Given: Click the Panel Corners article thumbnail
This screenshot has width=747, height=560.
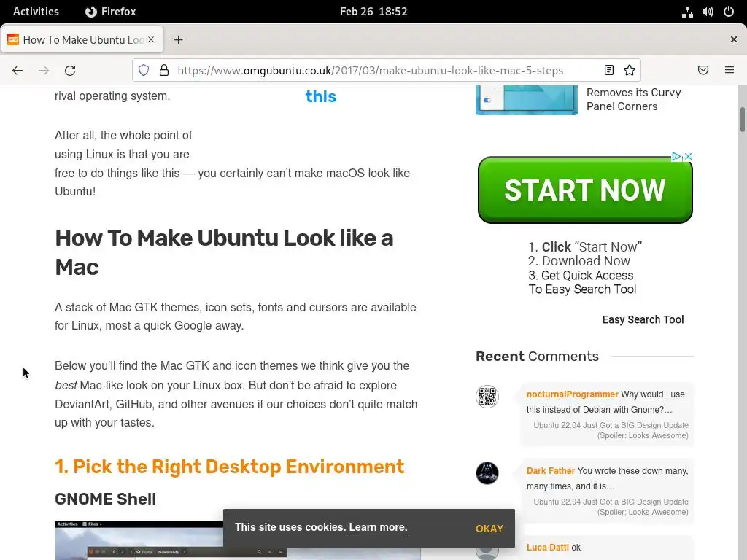Looking at the screenshot, I should tap(527, 100).
